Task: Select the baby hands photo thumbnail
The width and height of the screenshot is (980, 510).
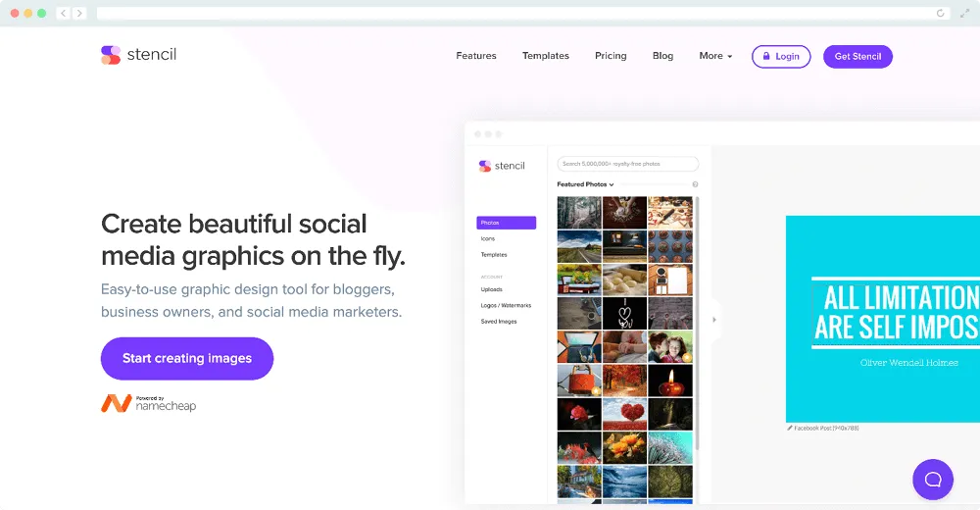Action: 624,347
